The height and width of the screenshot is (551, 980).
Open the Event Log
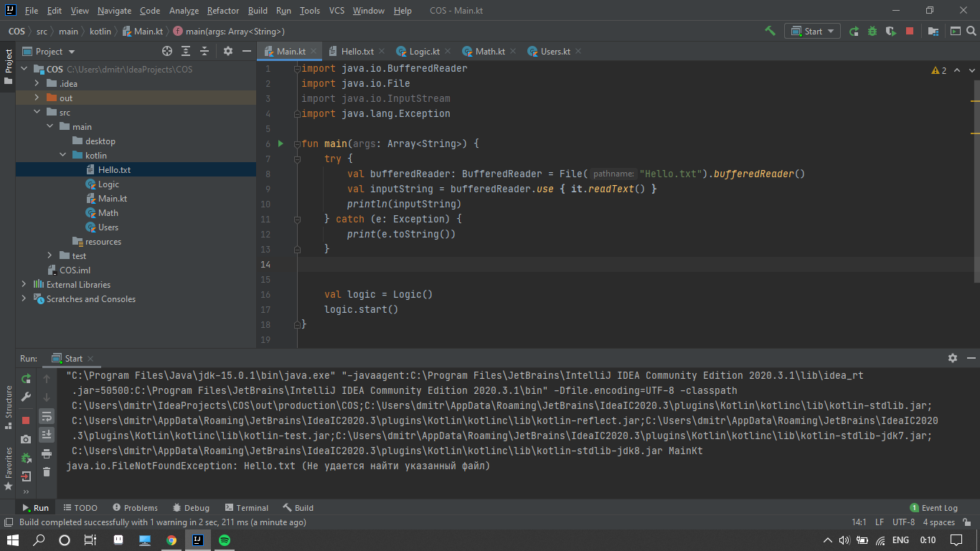tap(933, 507)
